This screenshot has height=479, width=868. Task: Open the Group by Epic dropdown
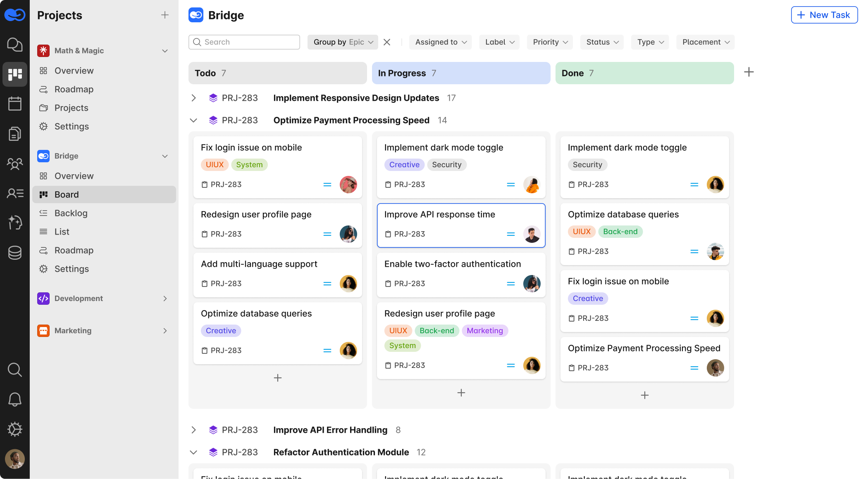click(x=343, y=42)
